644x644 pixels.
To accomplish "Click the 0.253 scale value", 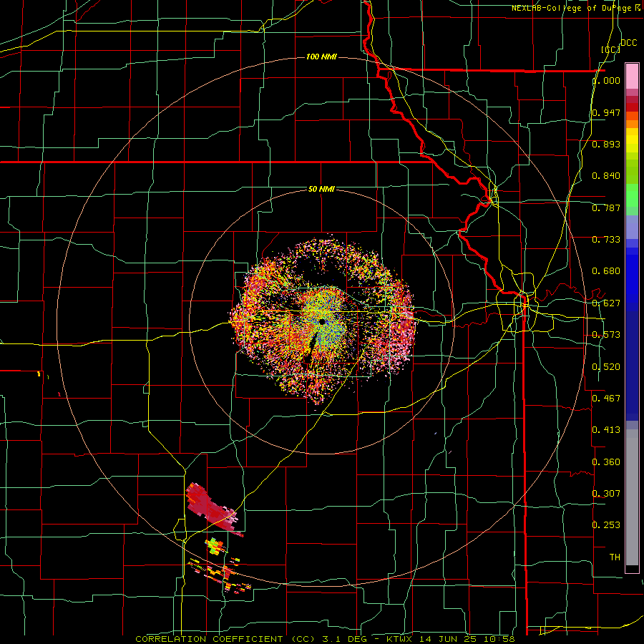I will [606, 525].
